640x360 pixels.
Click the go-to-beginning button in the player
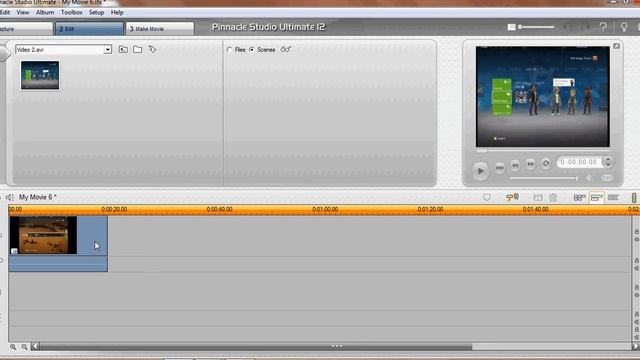coord(499,167)
